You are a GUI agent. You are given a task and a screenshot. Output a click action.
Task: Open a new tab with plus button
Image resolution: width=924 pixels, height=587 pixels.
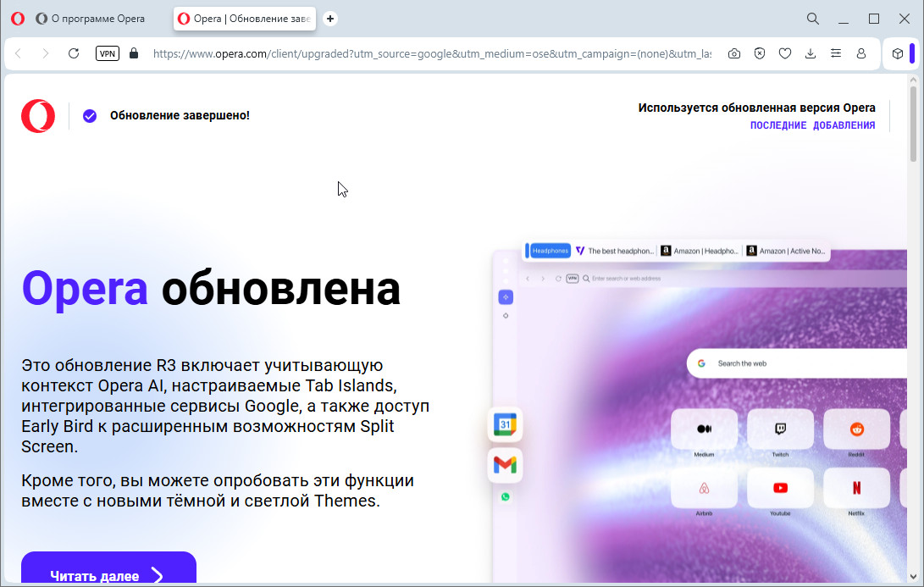tap(330, 19)
